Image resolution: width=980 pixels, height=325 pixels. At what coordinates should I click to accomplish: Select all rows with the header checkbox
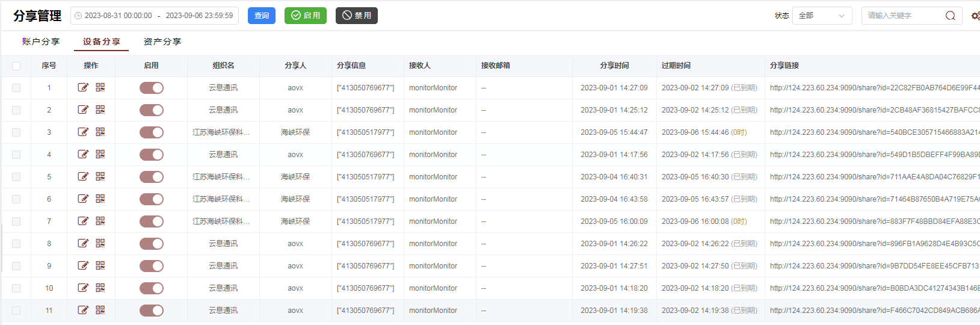point(16,66)
